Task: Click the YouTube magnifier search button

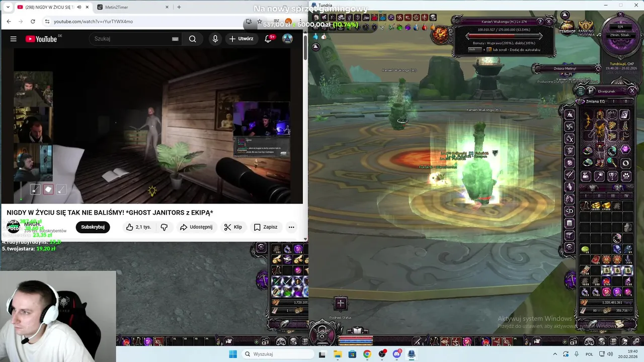Action: [193, 39]
